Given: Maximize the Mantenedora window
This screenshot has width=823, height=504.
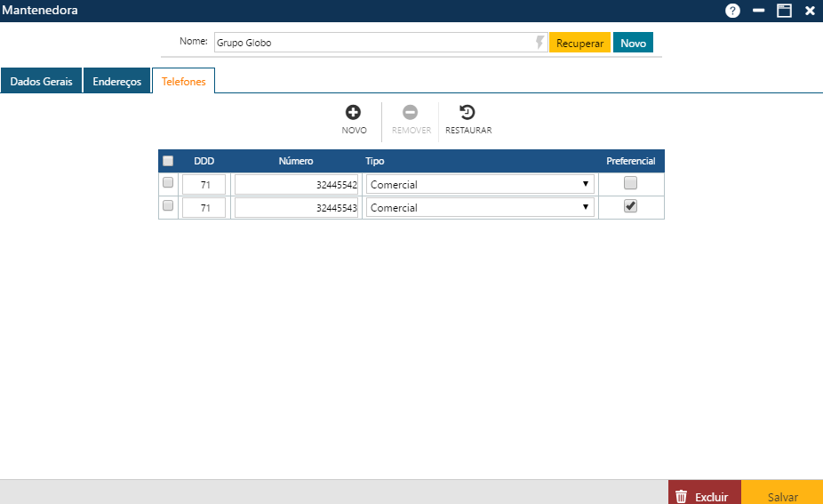Looking at the screenshot, I should coord(784,11).
